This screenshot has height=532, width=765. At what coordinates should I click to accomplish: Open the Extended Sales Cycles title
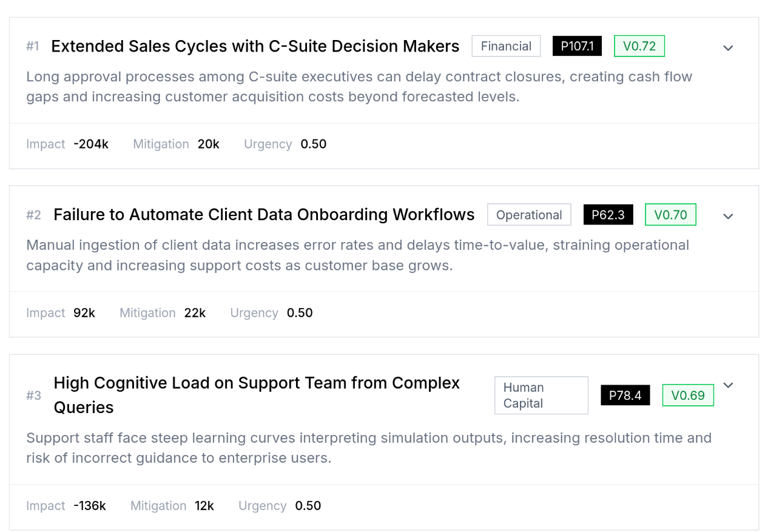[x=255, y=46]
